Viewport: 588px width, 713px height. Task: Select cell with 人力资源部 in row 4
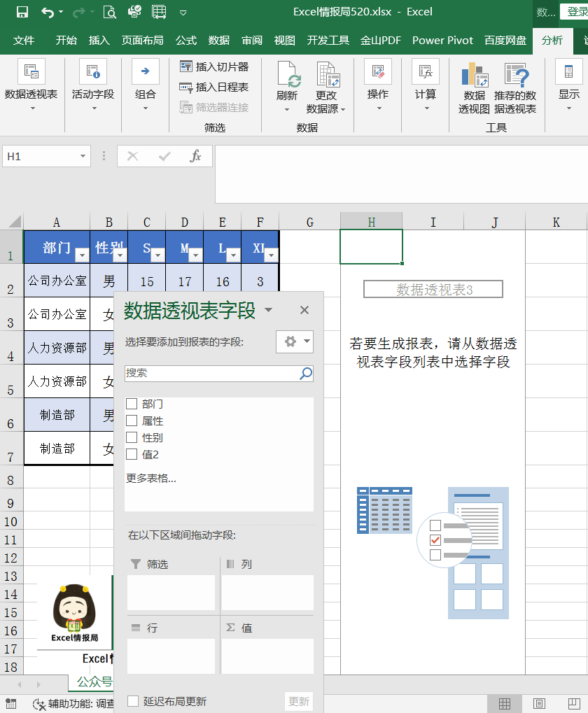click(57, 348)
